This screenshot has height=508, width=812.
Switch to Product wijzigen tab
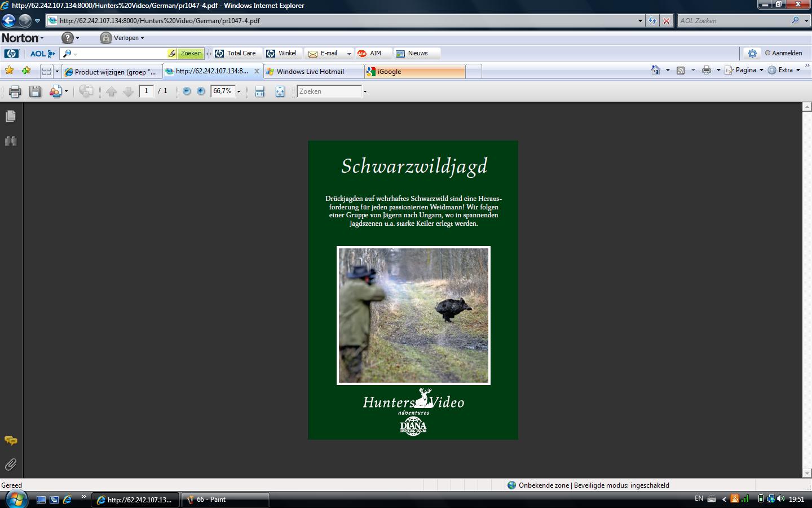point(112,72)
